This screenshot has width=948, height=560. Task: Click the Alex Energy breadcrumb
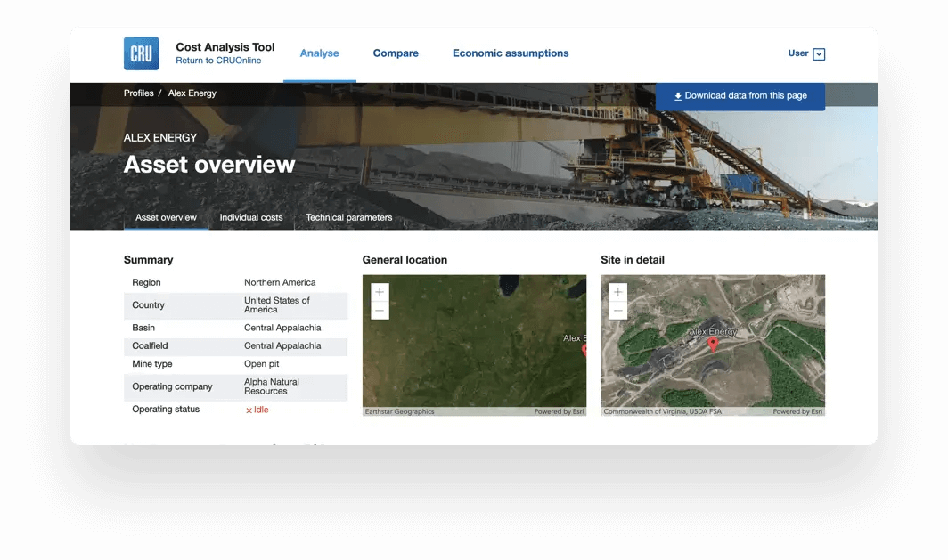[192, 93]
